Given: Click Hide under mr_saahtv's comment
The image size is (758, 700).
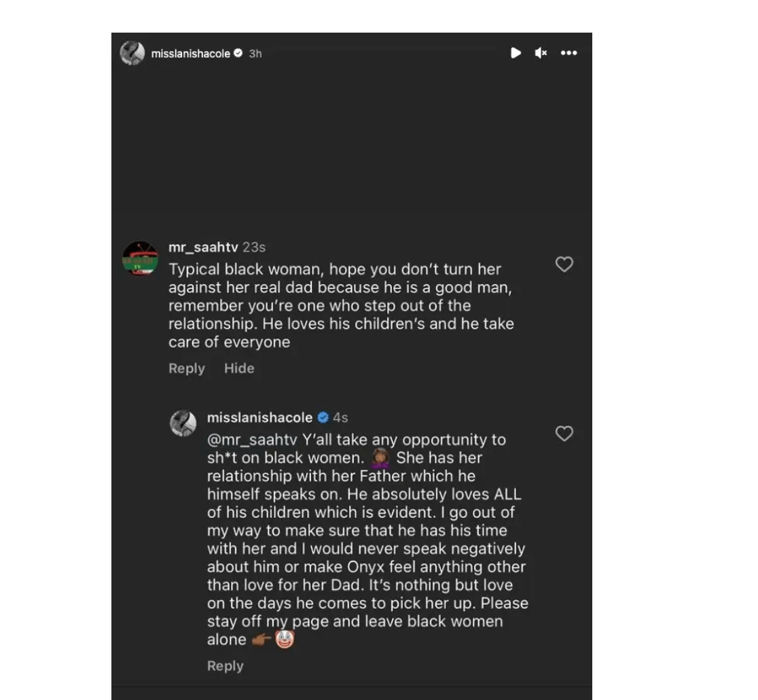Looking at the screenshot, I should click(x=239, y=368).
